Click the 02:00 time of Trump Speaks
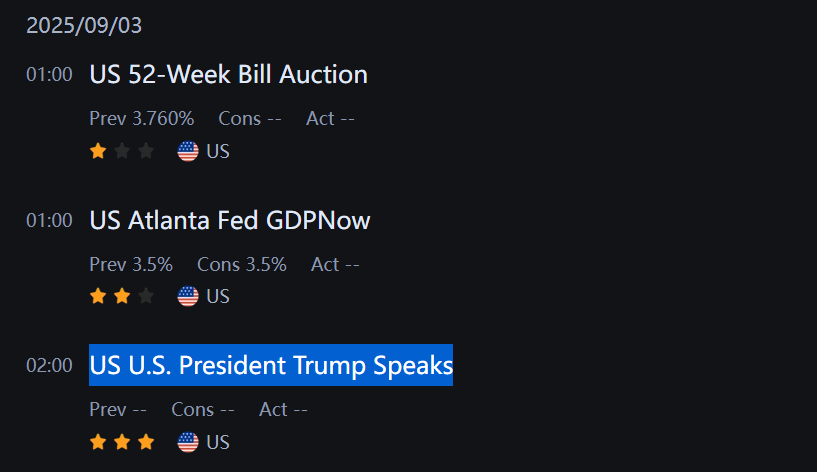This screenshot has width=817, height=472. click(x=49, y=366)
